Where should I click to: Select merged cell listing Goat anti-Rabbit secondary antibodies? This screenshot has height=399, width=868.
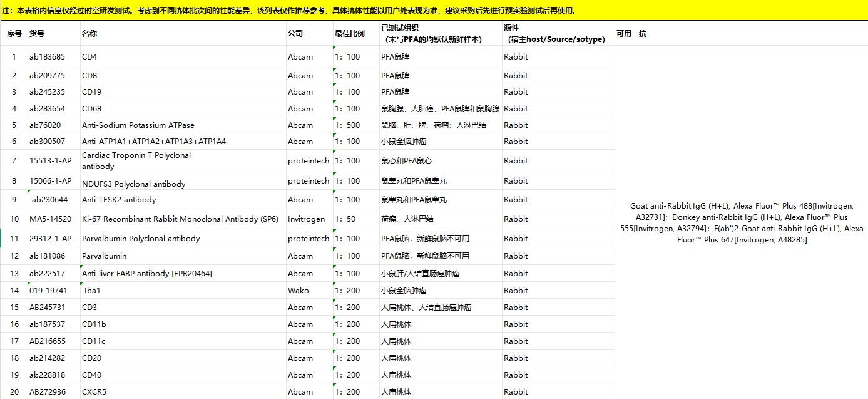point(741,222)
